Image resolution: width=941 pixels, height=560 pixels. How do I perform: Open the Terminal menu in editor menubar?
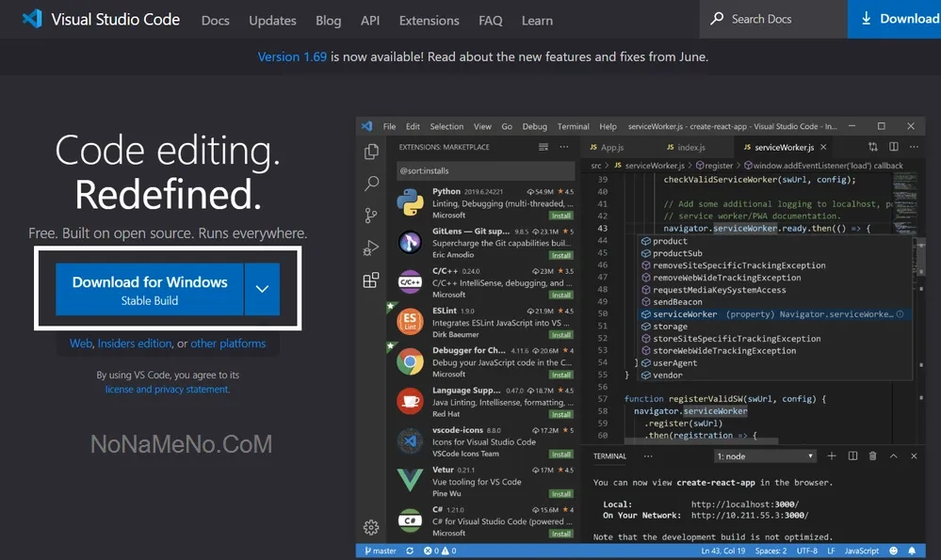coord(573,126)
